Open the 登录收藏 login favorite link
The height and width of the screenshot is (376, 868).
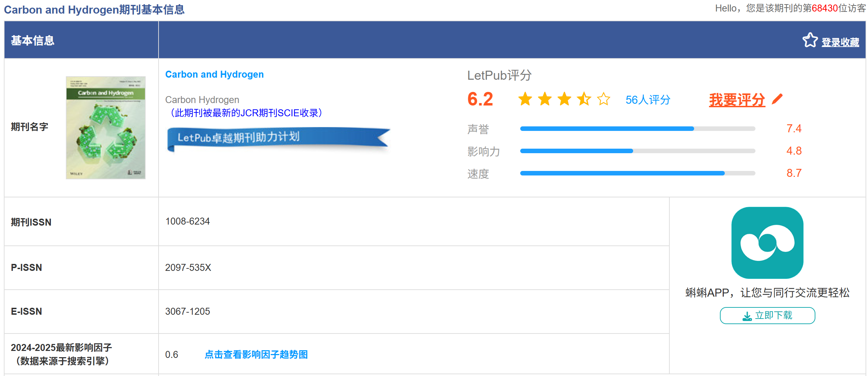tap(840, 42)
